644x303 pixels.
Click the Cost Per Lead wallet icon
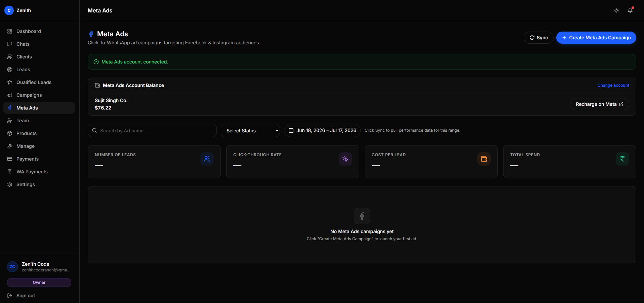point(484,159)
